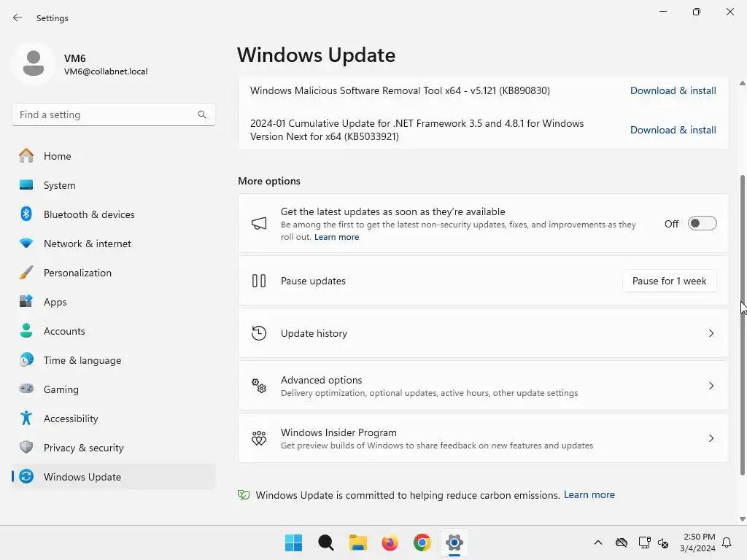This screenshot has height=560, width=747.
Task: Click the Windows Insider Program hearts icon
Action: coord(259,437)
